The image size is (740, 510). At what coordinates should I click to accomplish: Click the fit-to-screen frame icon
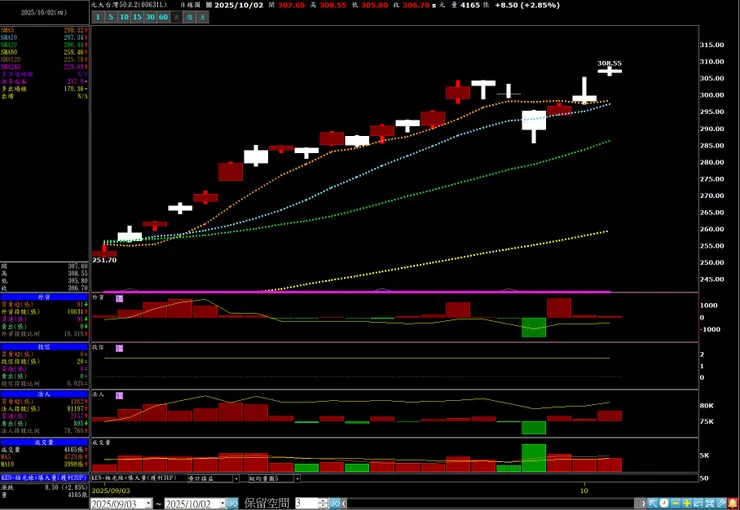(x=710, y=503)
